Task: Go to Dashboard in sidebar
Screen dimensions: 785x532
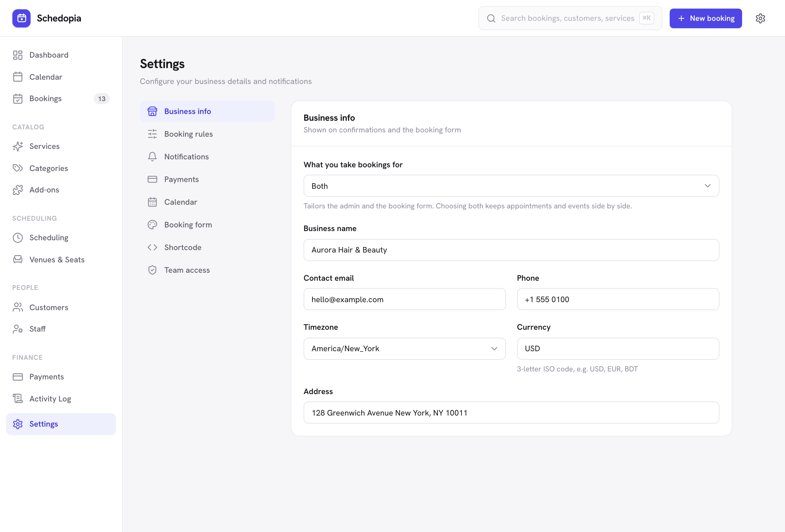Action: pos(61,55)
